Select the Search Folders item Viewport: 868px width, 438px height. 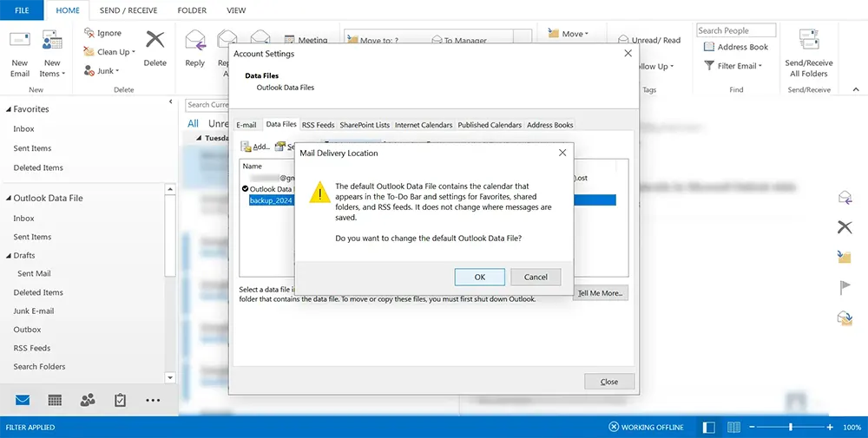(x=39, y=366)
